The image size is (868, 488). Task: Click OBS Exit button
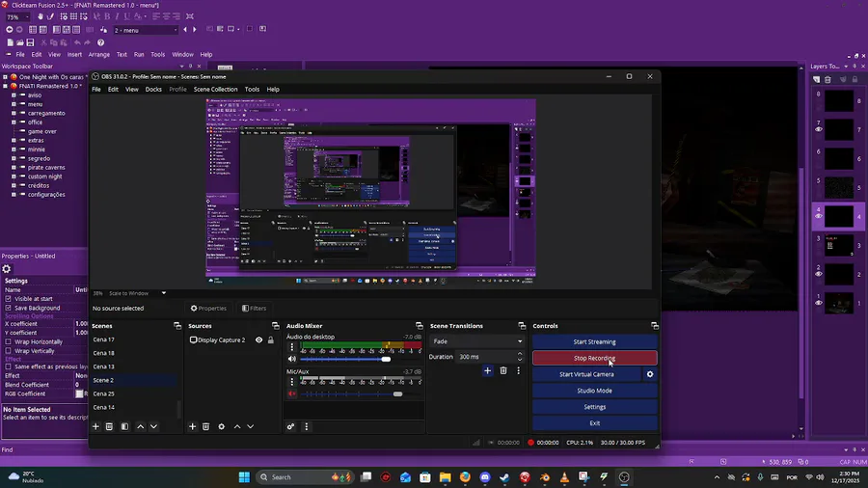[x=594, y=423]
